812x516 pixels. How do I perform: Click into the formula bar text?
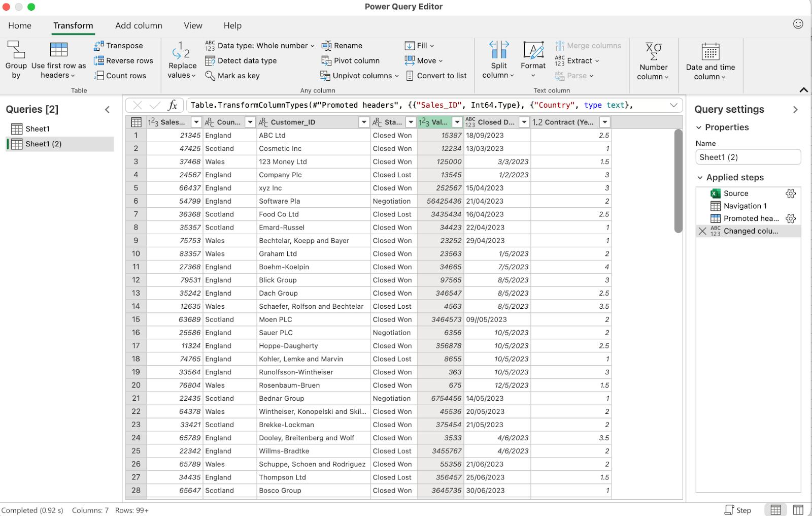point(411,105)
